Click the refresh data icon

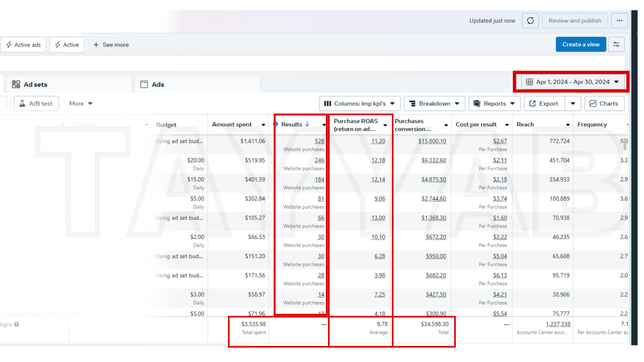[x=530, y=21]
